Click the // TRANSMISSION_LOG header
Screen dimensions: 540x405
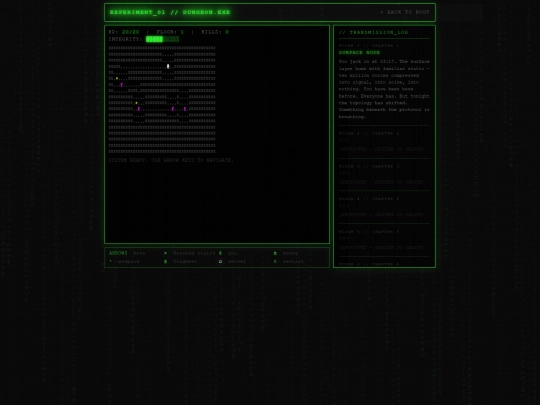373,32
